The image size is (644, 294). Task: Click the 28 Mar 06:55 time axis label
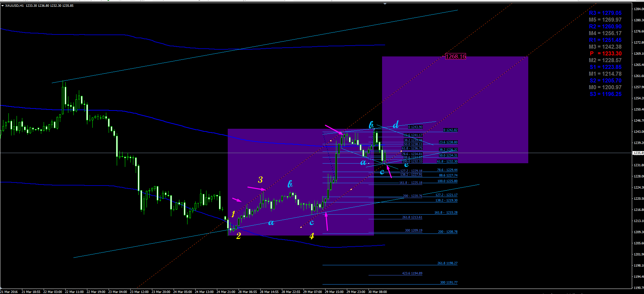[x=247, y=292]
